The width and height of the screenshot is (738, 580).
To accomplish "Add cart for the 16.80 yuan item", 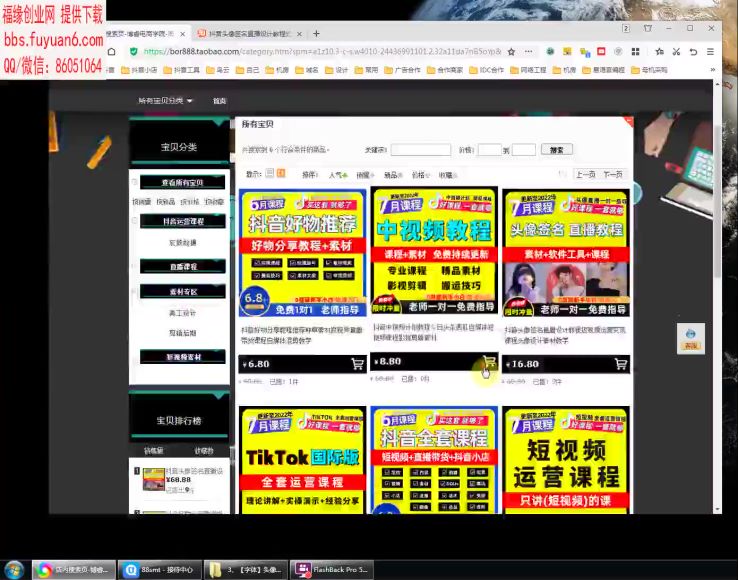I will tap(621, 364).
